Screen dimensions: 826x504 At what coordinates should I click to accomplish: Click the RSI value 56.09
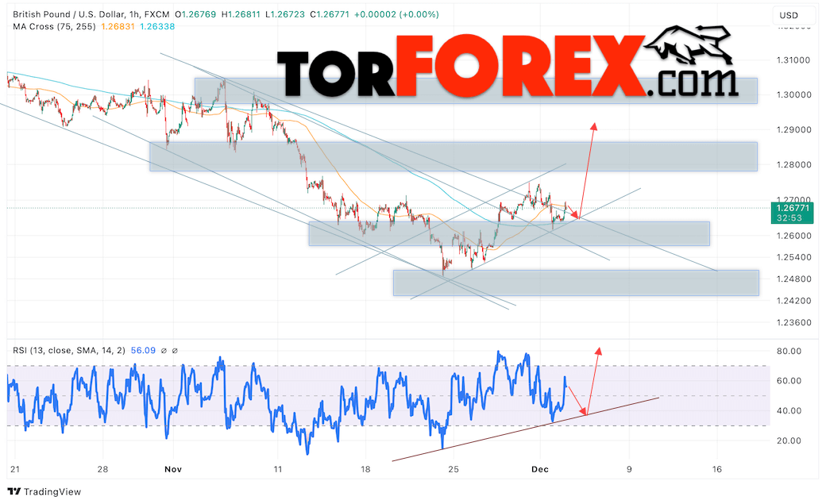pyautogui.click(x=143, y=350)
